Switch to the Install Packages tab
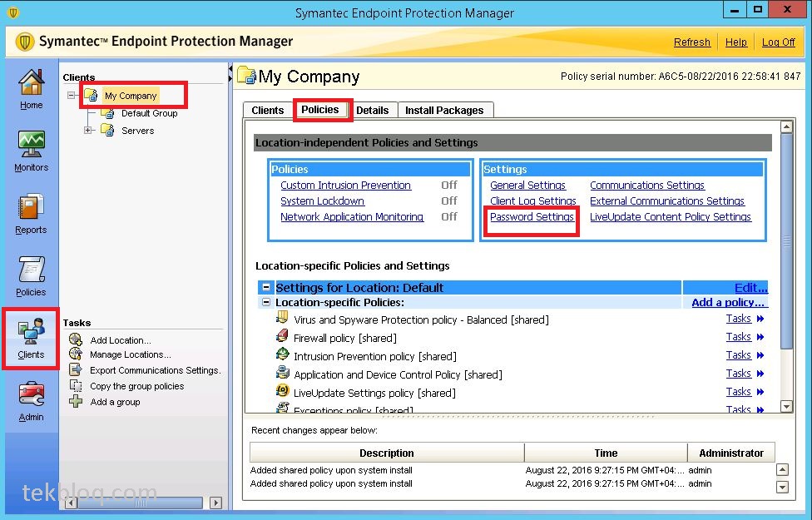Viewport: 812px width, 520px height. (444, 111)
